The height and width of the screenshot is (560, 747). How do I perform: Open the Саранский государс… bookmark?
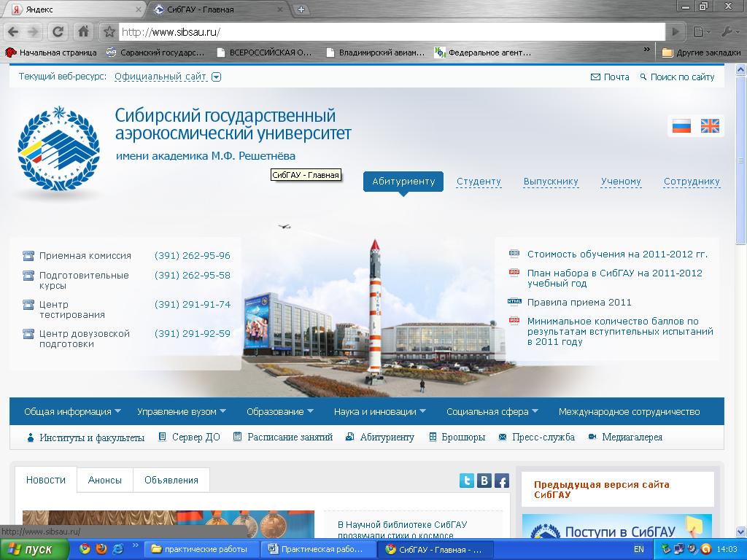[155, 52]
